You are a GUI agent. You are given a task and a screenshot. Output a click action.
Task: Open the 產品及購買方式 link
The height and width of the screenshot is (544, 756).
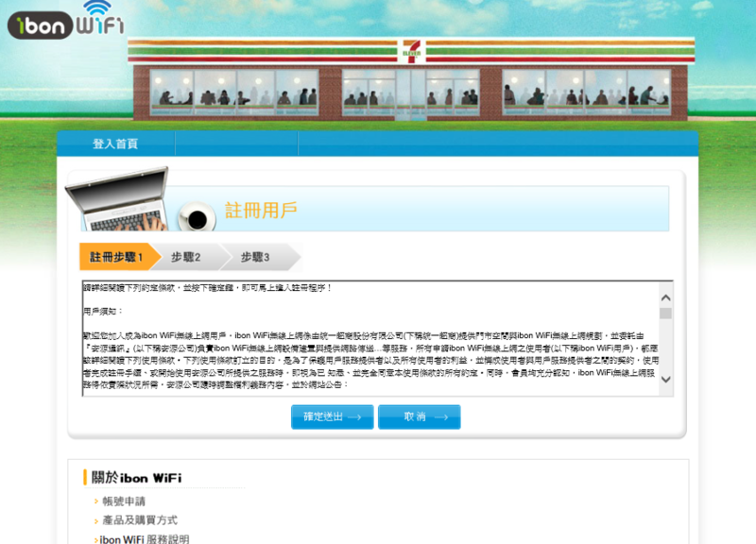tap(140, 520)
